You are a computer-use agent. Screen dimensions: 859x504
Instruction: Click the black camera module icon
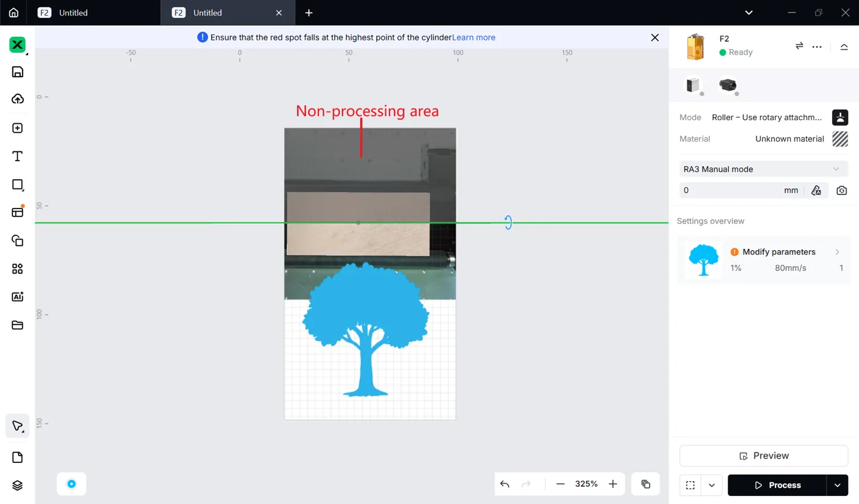pos(728,85)
